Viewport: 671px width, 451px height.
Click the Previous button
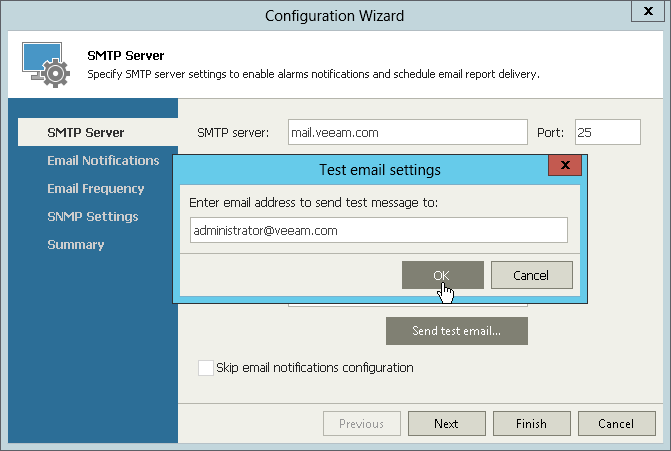click(361, 424)
